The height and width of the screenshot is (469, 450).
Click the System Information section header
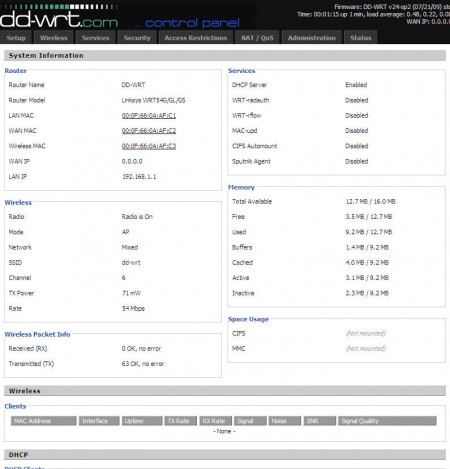point(225,56)
